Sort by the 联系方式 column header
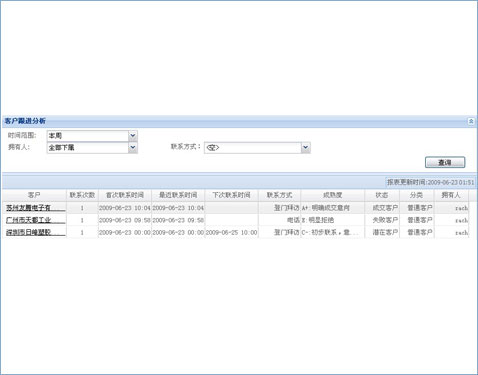The image size is (478, 375). pyautogui.click(x=279, y=195)
